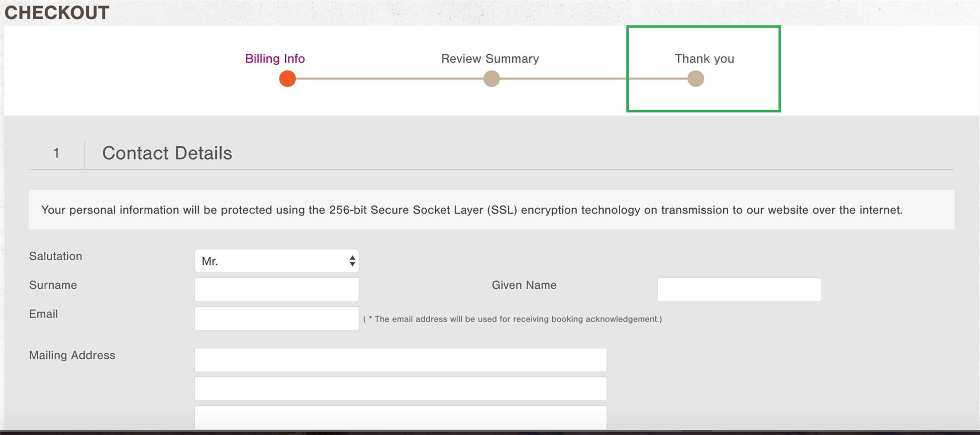Screen dimensions: 980x435
Task: Select the Thank you step label
Action: pyautogui.click(x=704, y=59)
